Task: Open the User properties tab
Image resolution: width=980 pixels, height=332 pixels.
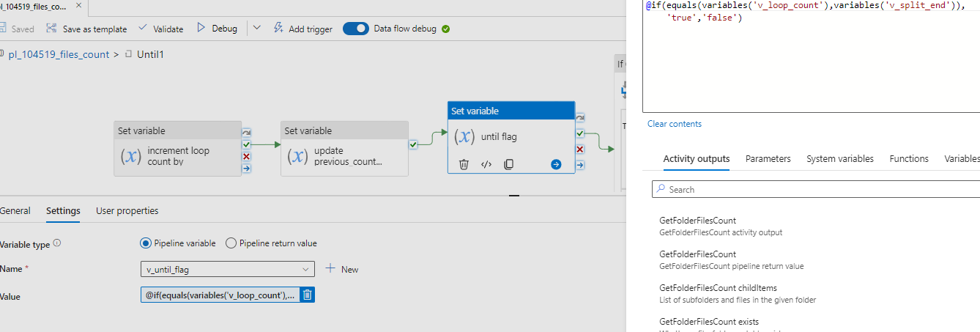Action: (127, 210)
